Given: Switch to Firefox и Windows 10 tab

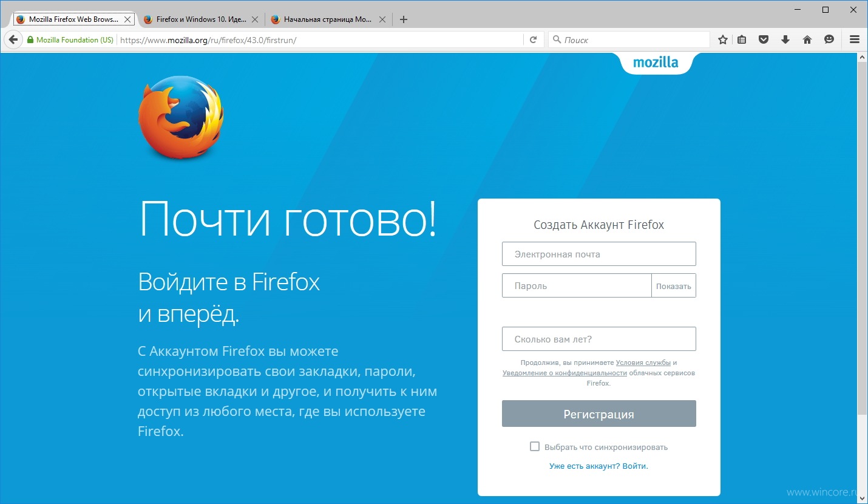Looking at the screenshot, I should [200, 19].
